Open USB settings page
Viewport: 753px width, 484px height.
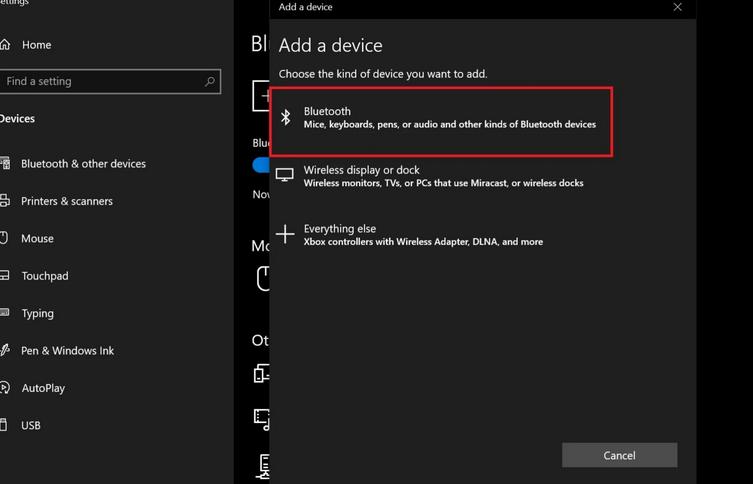31,425
